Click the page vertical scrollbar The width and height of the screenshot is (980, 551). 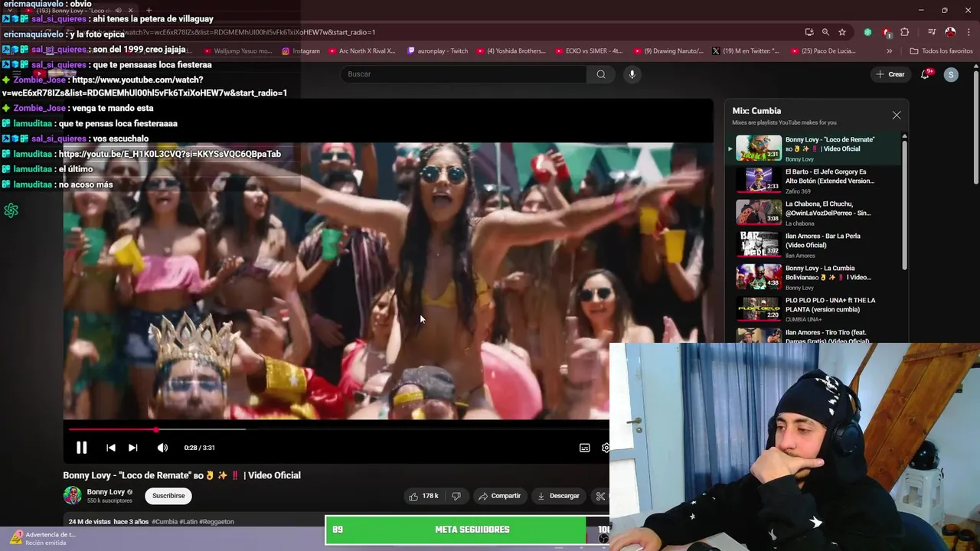click(975, 126)
